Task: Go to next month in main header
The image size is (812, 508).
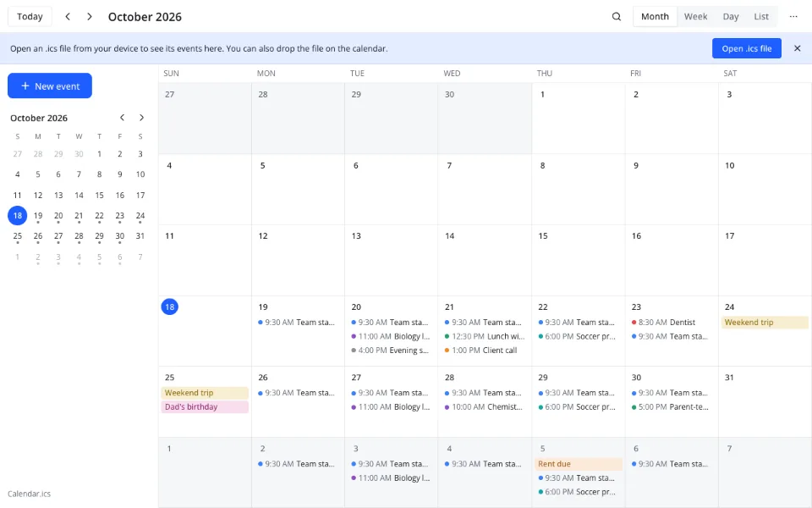Action: coord(90,17)
